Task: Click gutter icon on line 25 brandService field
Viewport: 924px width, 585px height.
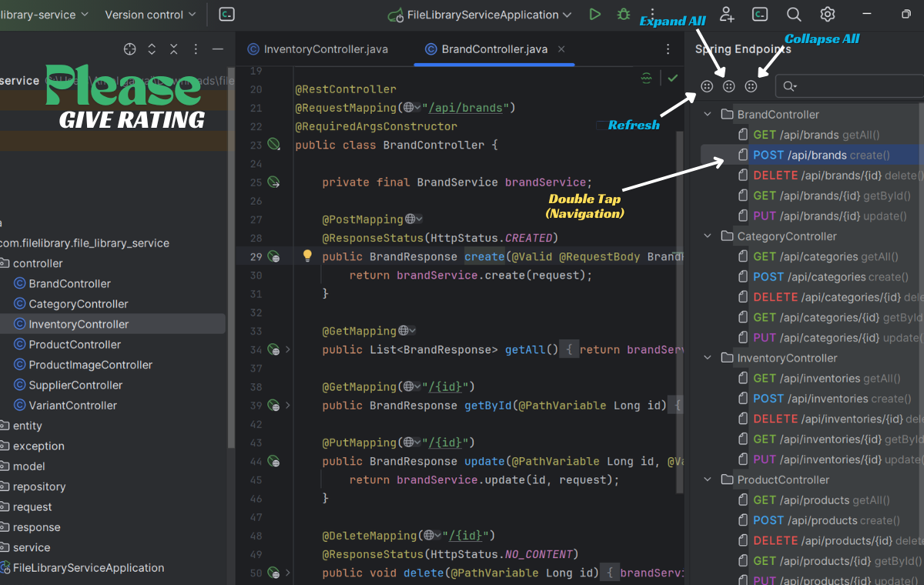Action: click(x=273, y=182)
